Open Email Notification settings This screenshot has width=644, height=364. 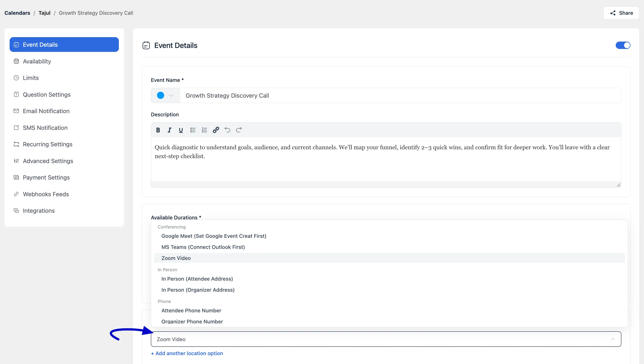tap(64, 111)
